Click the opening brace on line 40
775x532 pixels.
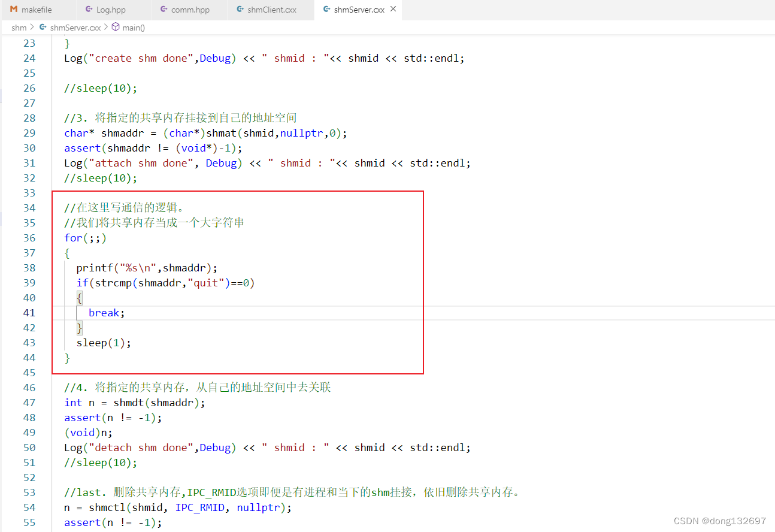pos(80,298)
